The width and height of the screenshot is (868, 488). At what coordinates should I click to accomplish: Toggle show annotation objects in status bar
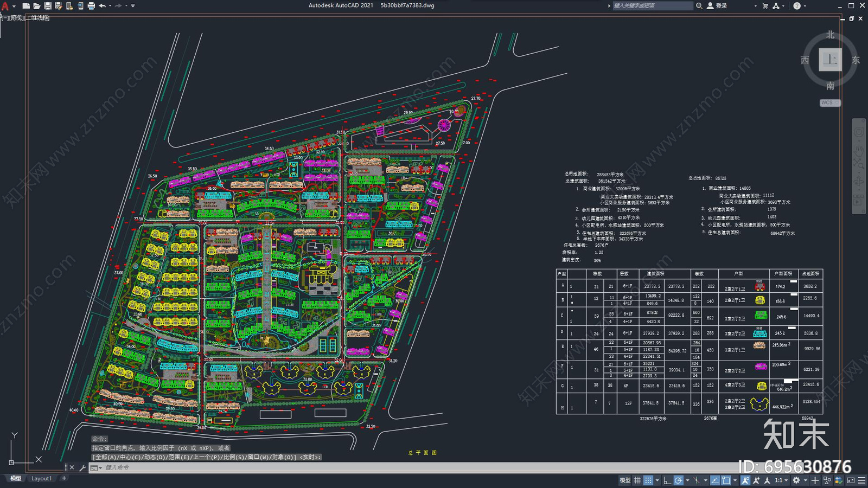click(745, 480)
